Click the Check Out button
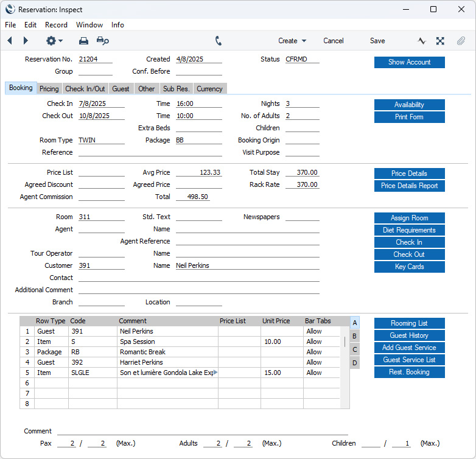Viewport: 476px width, 459px height. 409,254
